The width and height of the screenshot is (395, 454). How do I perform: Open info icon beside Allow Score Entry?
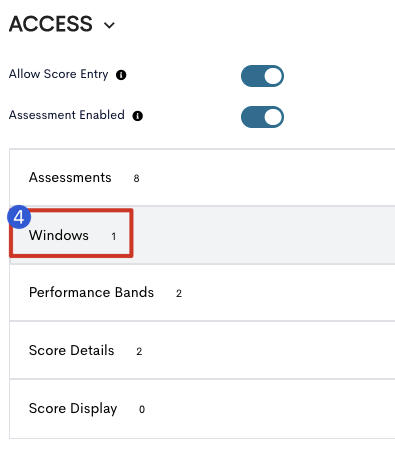pyautogui.click(x=121, y=75)
